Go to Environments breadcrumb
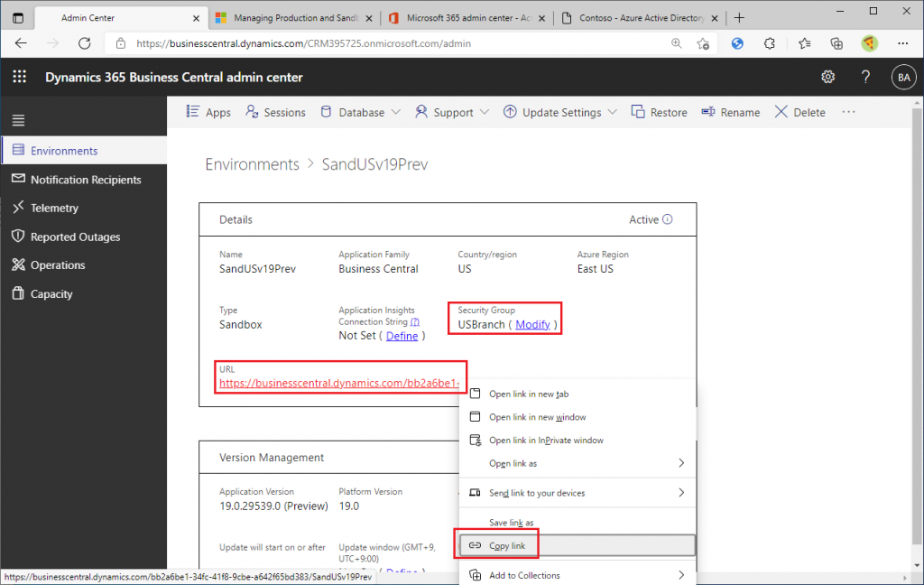This screenshot has width=924, height=585. click(253, 164)
